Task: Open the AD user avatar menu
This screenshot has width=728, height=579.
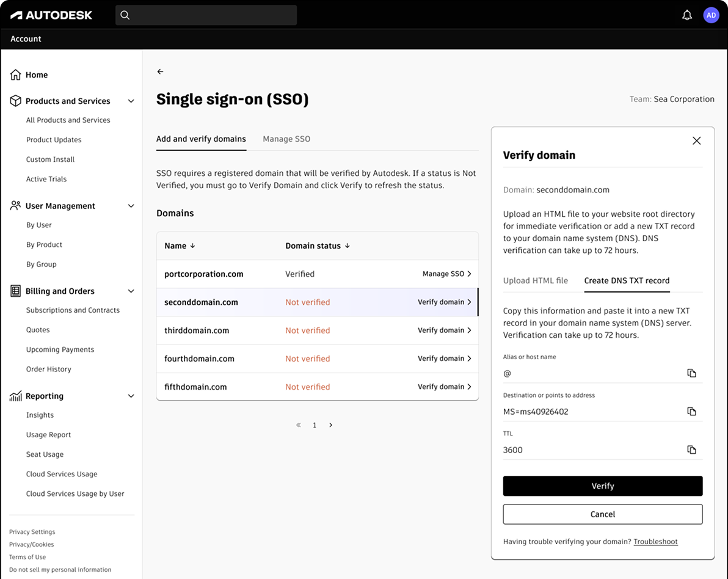Action: point(711,15)
